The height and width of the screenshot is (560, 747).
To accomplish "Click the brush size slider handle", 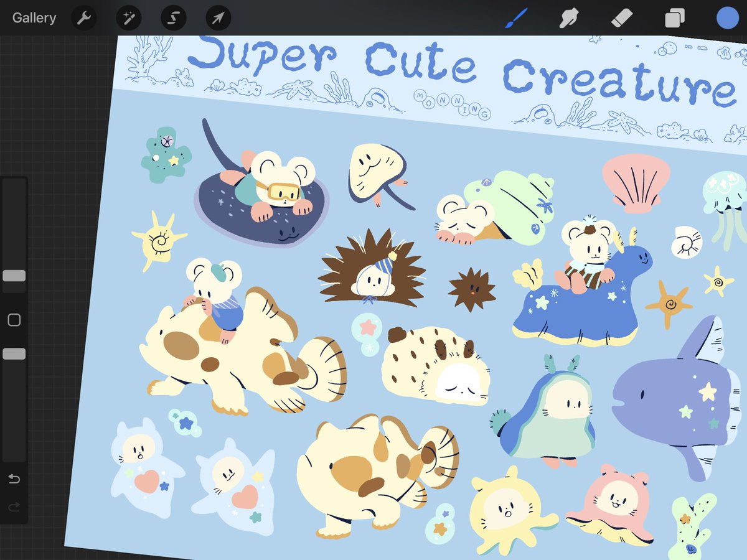I will coord(14,276).
